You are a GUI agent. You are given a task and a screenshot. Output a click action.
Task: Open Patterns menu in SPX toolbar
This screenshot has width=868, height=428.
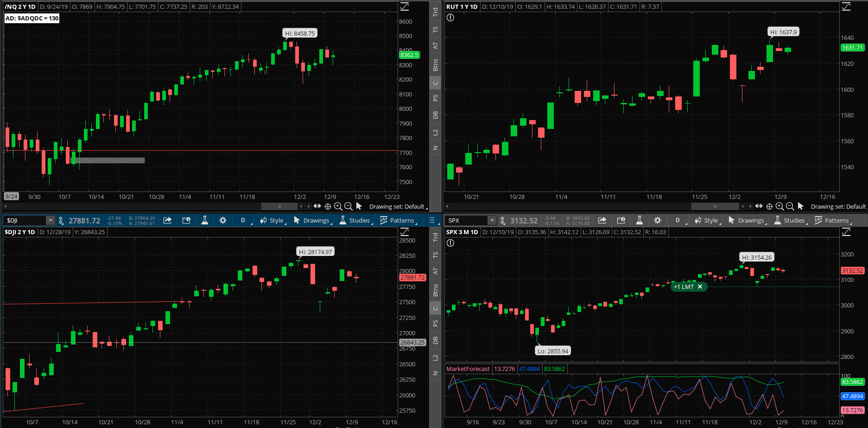832,220
